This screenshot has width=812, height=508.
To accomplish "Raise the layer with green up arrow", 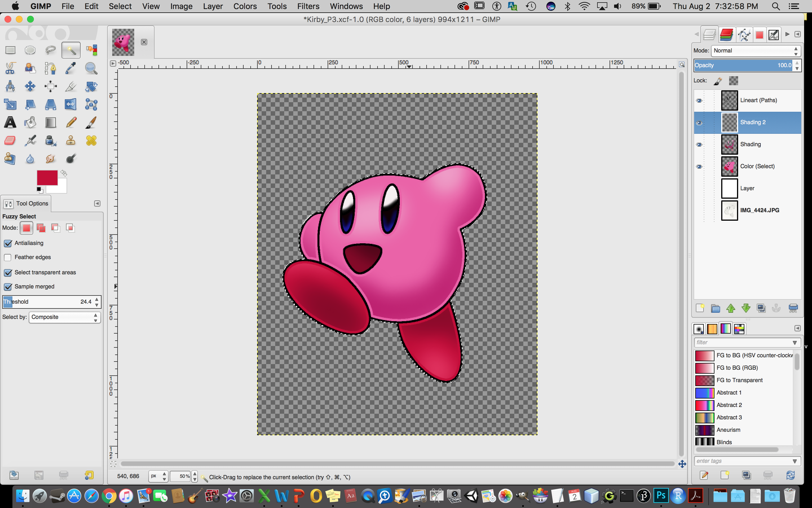I will tap(731, 308).
